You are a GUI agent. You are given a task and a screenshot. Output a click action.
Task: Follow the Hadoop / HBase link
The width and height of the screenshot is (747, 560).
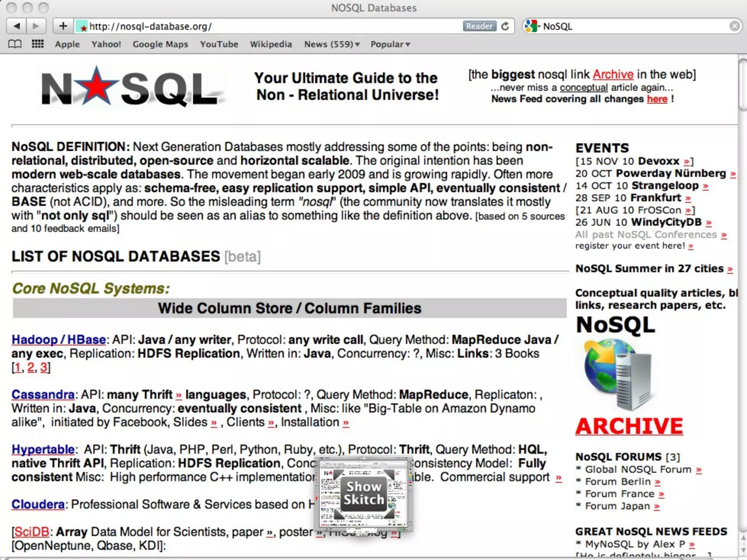click(59, 340)
